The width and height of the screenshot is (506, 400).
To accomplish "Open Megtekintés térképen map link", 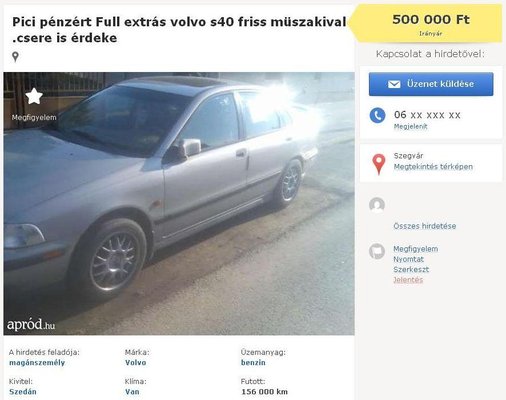I will pos(433,167).
